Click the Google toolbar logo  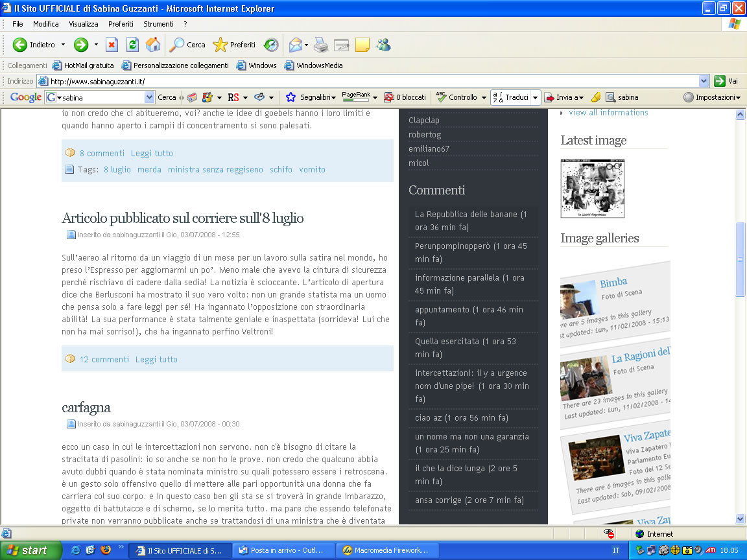point(26,97)
